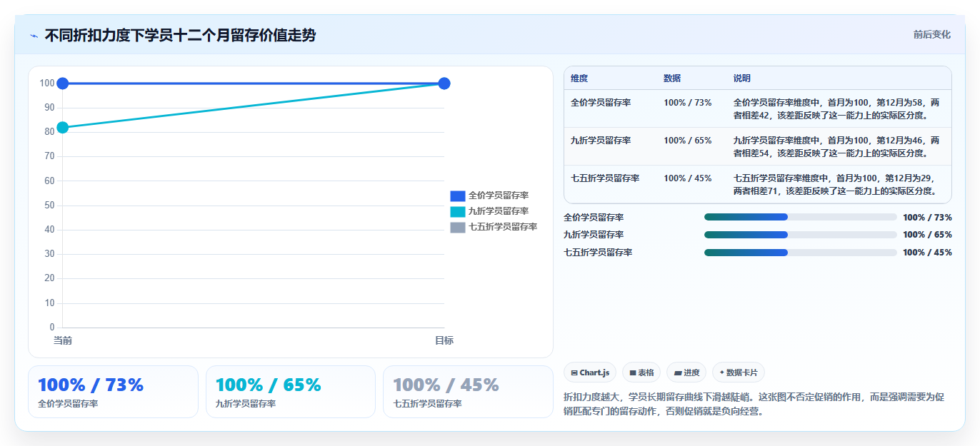Image resolution: width=980 pixels, height=446 pixels.
Task: Click the chart title 不同折扣力度下学员十二个月留存价值走势
Action: 180,35
